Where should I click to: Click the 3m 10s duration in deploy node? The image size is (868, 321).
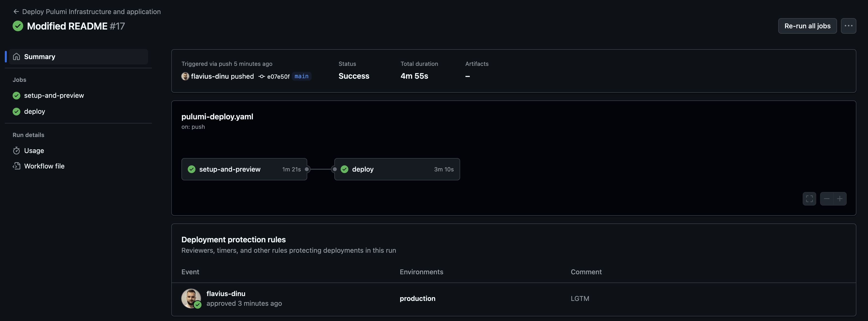tap(444, 169)
